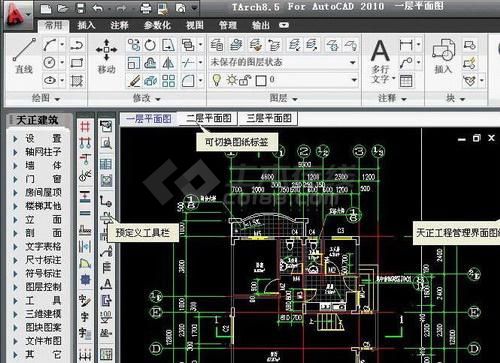Select the 一层平面图 drawing tab

point(149,119)
